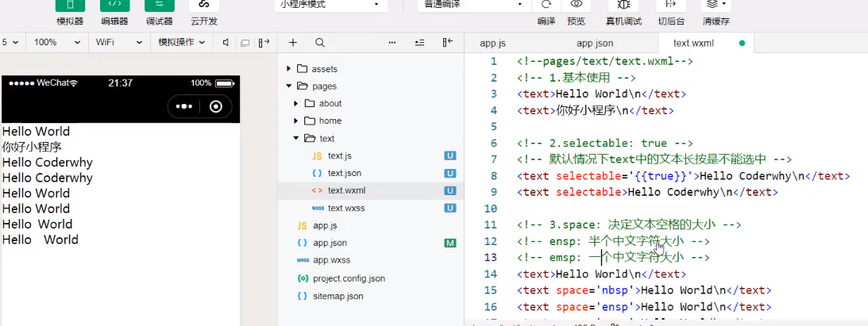Click the assets folder icon
Viewport: 868px width, 326px height.
[302, 69]
